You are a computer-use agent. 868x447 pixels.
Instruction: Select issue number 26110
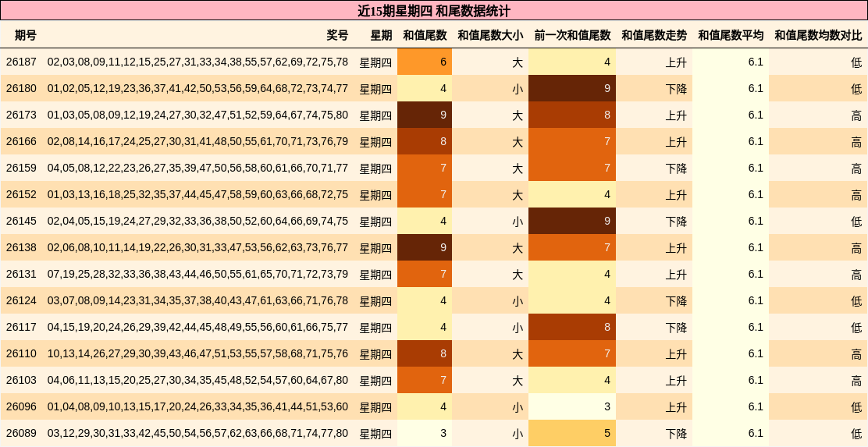pos(21,354)
